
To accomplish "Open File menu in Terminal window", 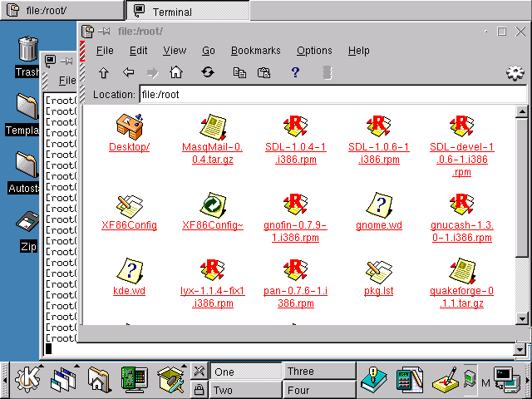I will [x=67, y=81].
